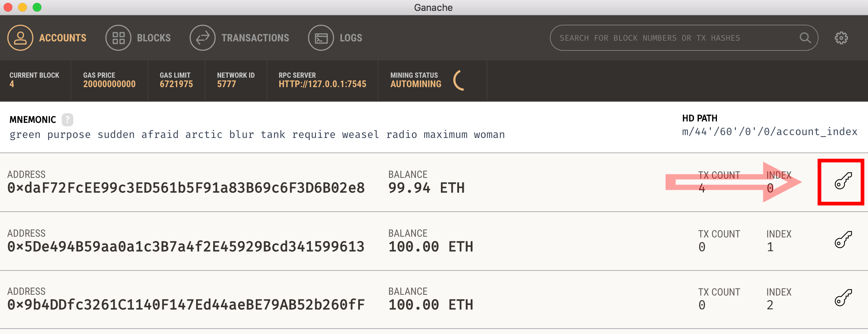
Task: Click the Ganache window title
Action: 433,8
